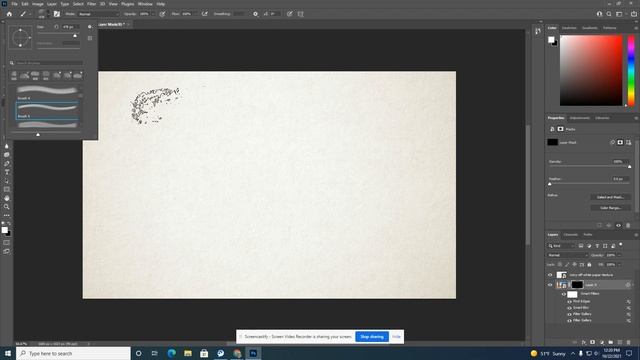
Task: Create new group folder icon
Action: 611,342
